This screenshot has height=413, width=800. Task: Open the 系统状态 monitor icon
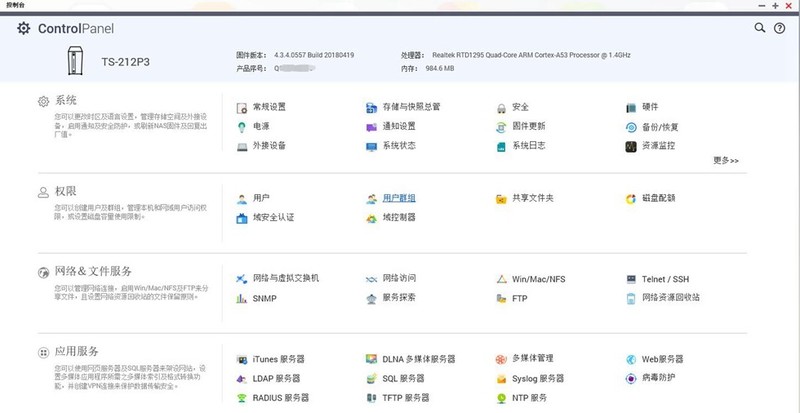tap(371, 147)
